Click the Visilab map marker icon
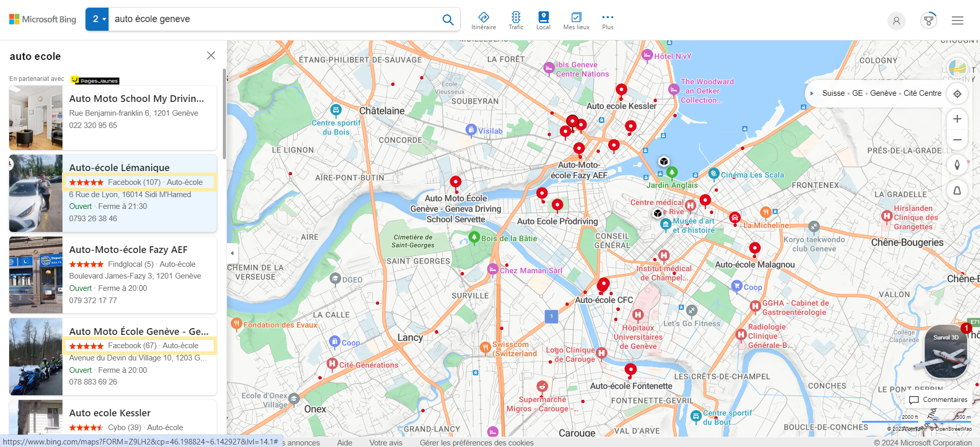The height and width of the screenshot is (447, 980). [471, 130]
